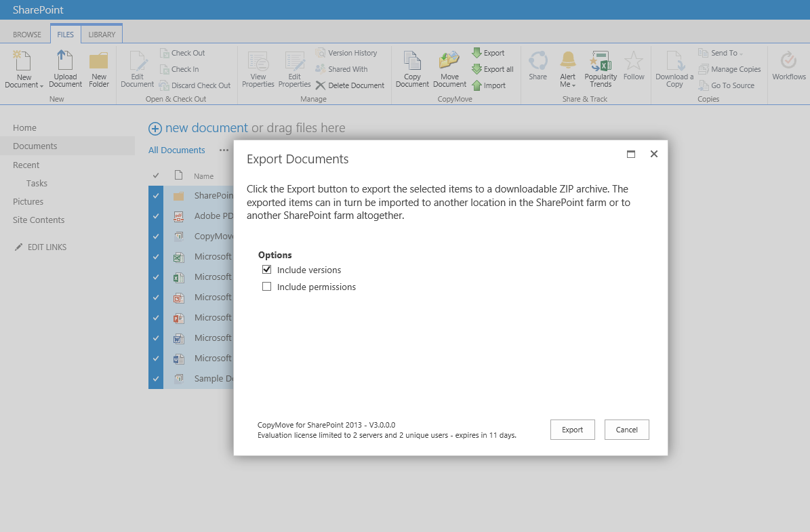810x532 pixels.
Task: Uncheck Include versions option
Action: click(x=266, y=270)
